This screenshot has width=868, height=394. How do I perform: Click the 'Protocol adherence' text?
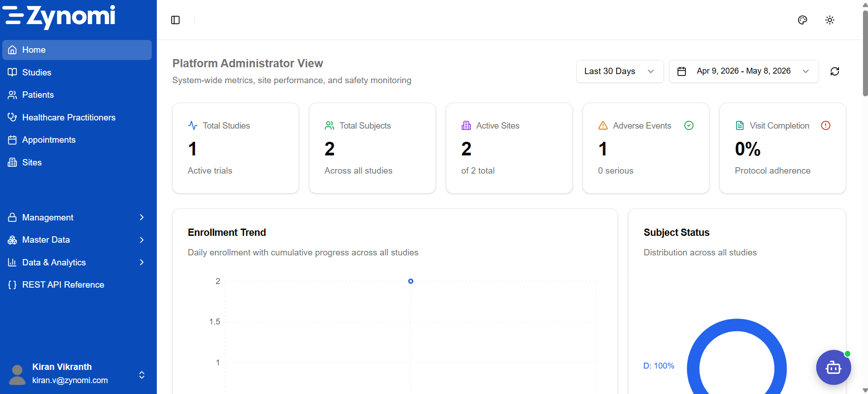773,171
